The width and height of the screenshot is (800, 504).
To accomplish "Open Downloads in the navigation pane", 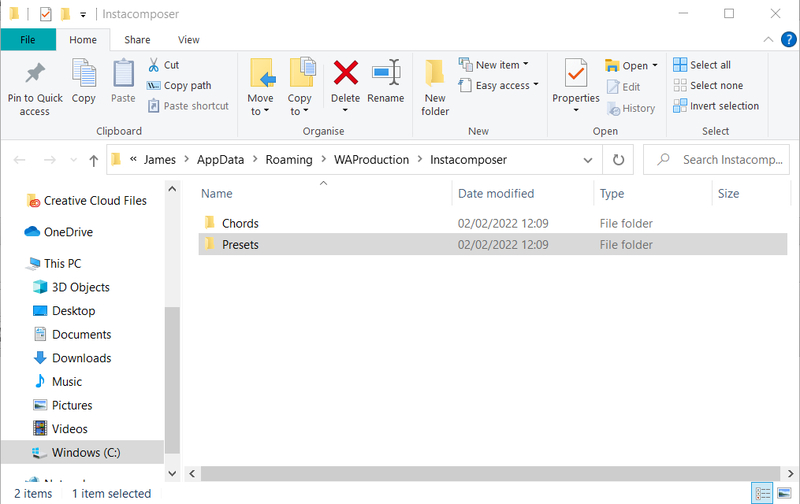I will (72, 358).
